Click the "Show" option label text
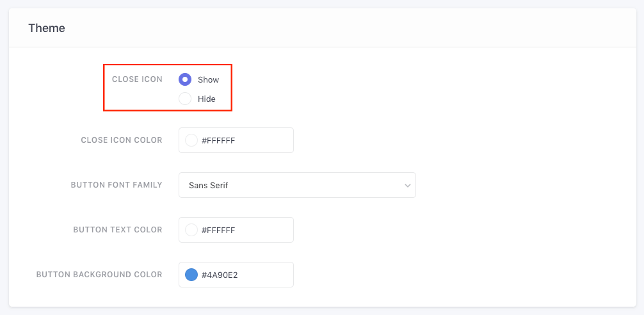The height and width of the screenshot is (315, 644). point(209,80)
